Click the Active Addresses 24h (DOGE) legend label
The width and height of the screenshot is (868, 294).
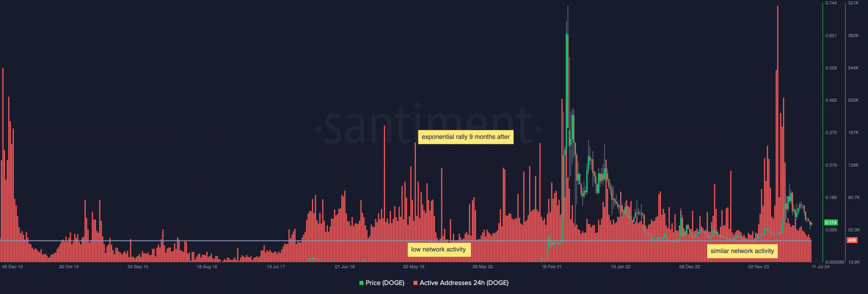click(464, 283)
